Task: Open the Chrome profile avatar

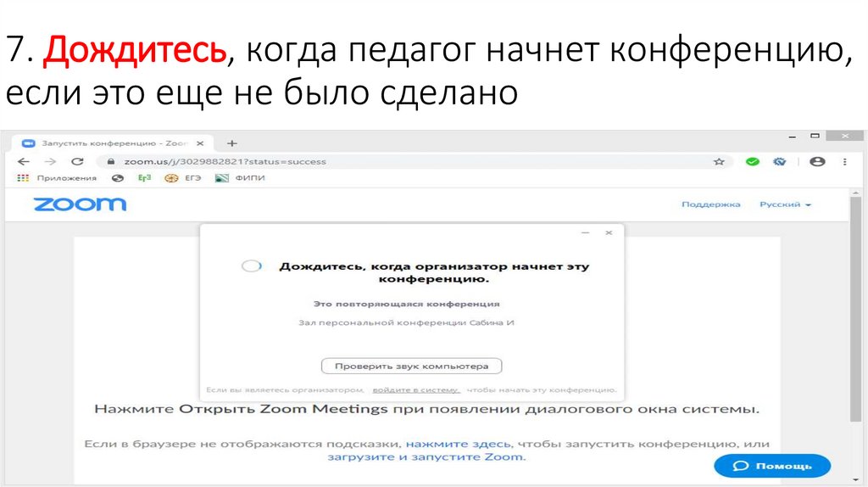Action: click(x=817, y=162)
